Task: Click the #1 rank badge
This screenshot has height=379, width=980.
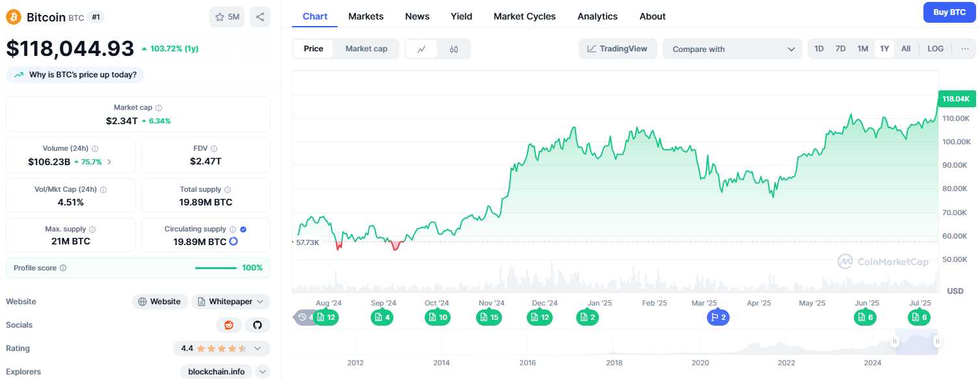Action: point(95,18)
